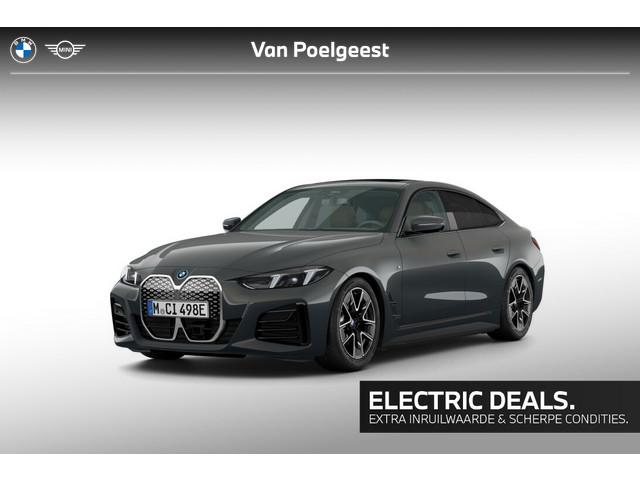The height and width of the screenshot is (480, 640).
Task: Click the driver side mirror
Action: (427, 224)
